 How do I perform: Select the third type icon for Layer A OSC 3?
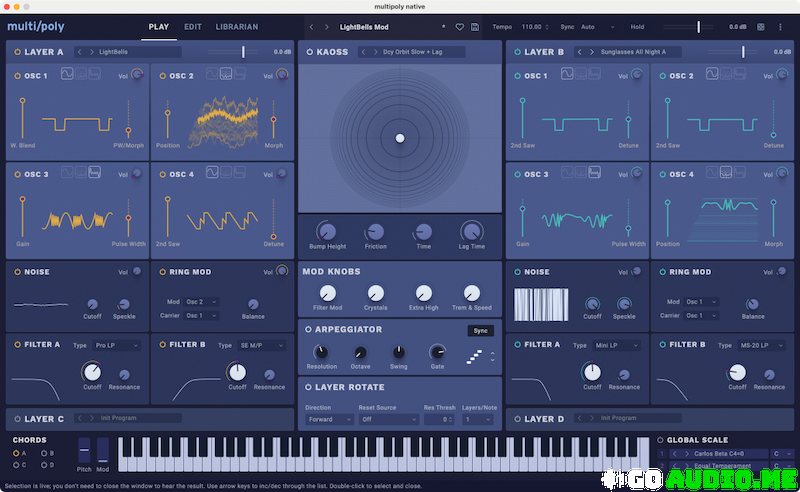click(94, 172)
